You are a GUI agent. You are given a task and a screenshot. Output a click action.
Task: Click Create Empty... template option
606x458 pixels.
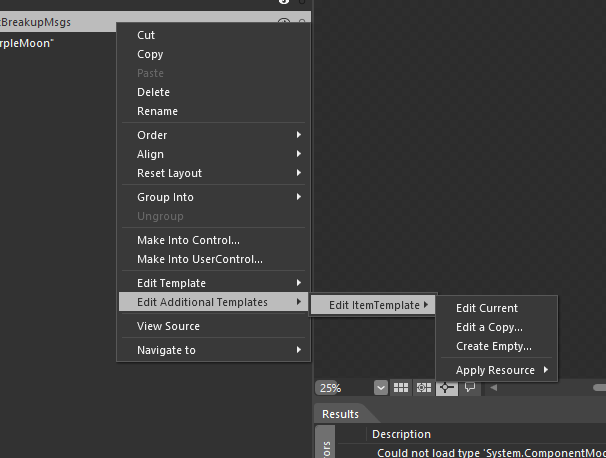493,346
